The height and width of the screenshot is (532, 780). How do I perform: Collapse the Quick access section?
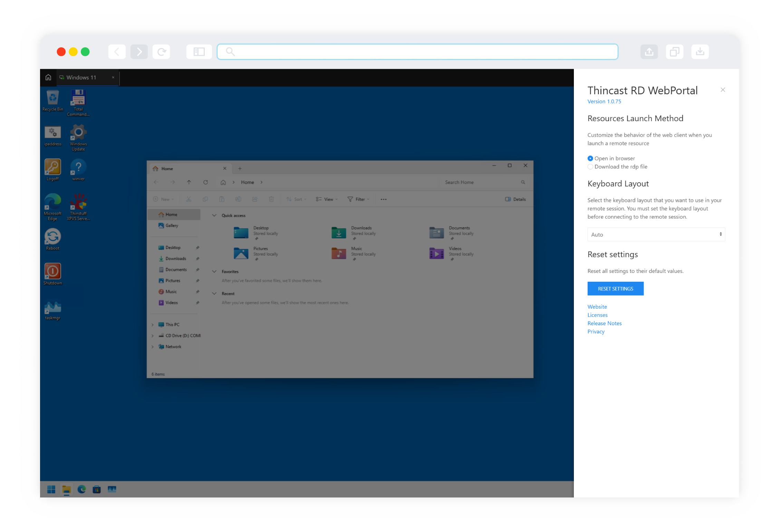click(x=214, y=215)
